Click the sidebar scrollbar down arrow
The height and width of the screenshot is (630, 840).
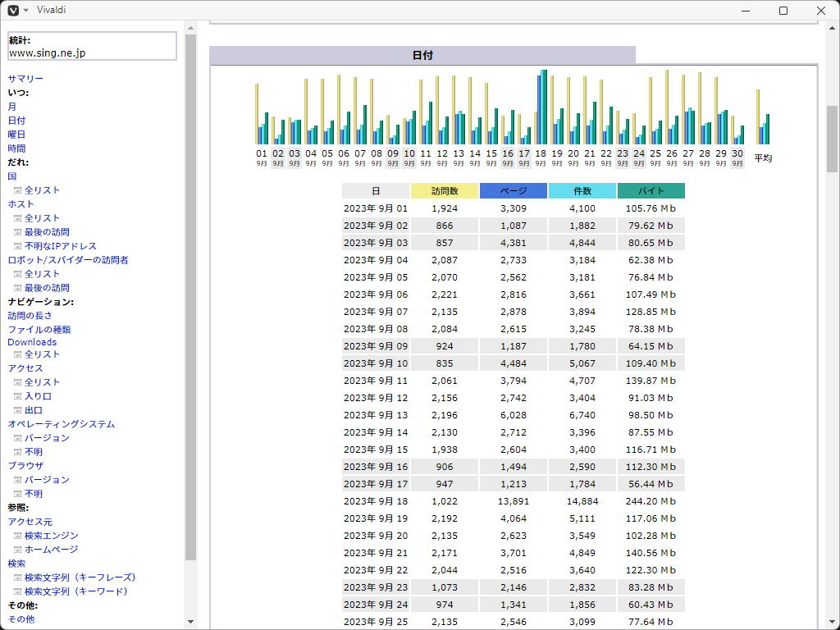191,622
